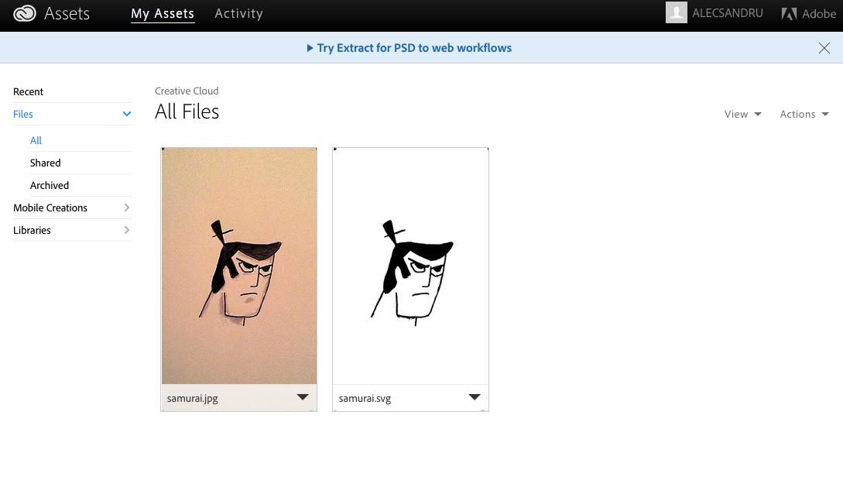The width and height of the screenshot is (843, 504).
Task: Click the samurai.jpg file name
Action: (193, 399)
